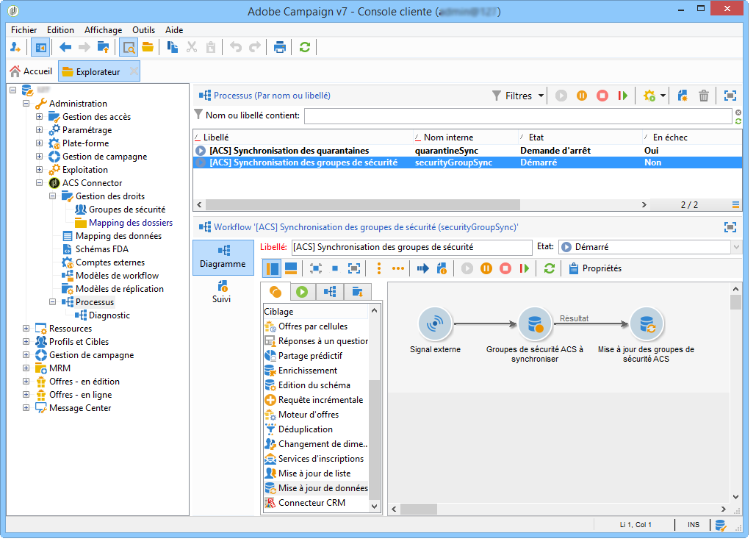Viewport: 756px width, 547px height.
Task: Click the horizontal scrollbar of the process list
Action: [x=363, y=205]
